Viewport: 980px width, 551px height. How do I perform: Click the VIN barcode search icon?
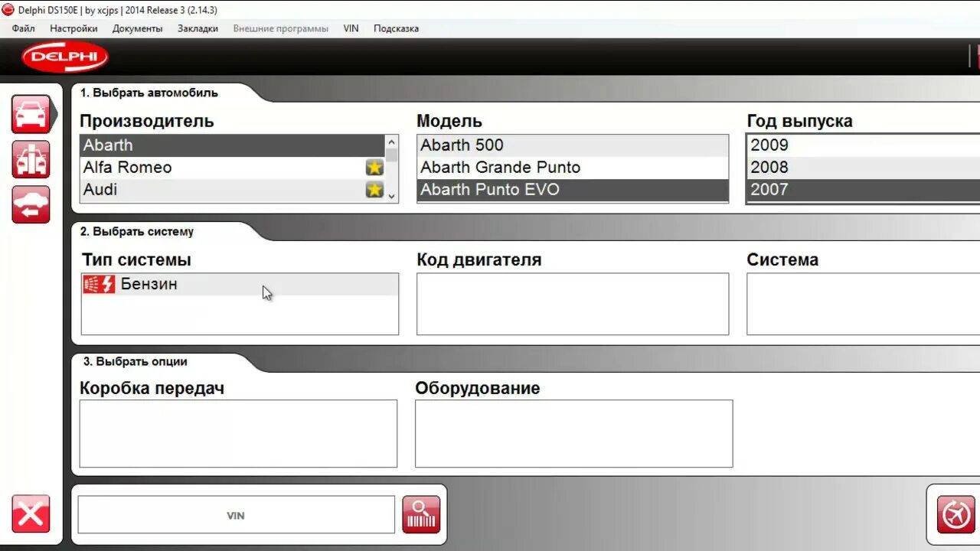pyautogui.click(x=421, y=514)
